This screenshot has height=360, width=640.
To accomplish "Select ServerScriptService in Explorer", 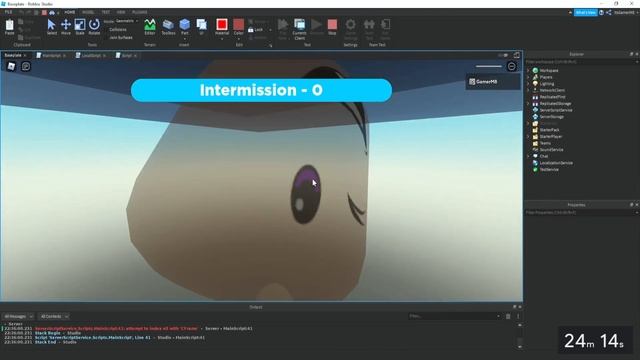I will (556, 110).
